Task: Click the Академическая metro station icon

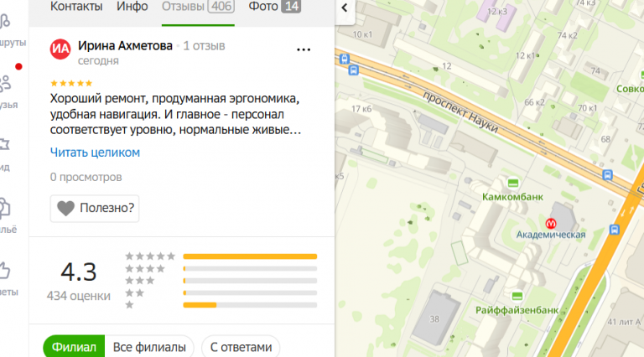Action: tap(551, 224)
